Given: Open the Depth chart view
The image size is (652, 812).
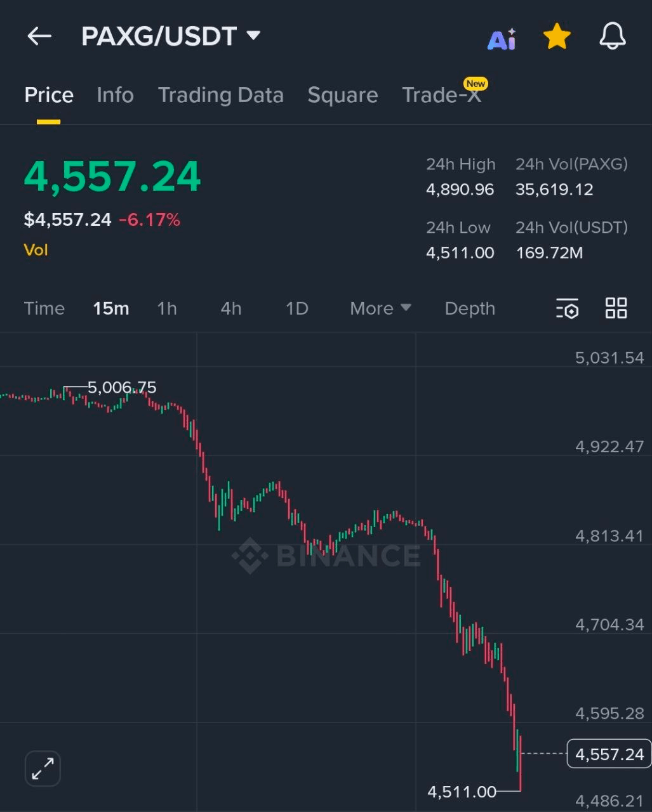Looking at the screenshot, I should click(x=470, y=308).
